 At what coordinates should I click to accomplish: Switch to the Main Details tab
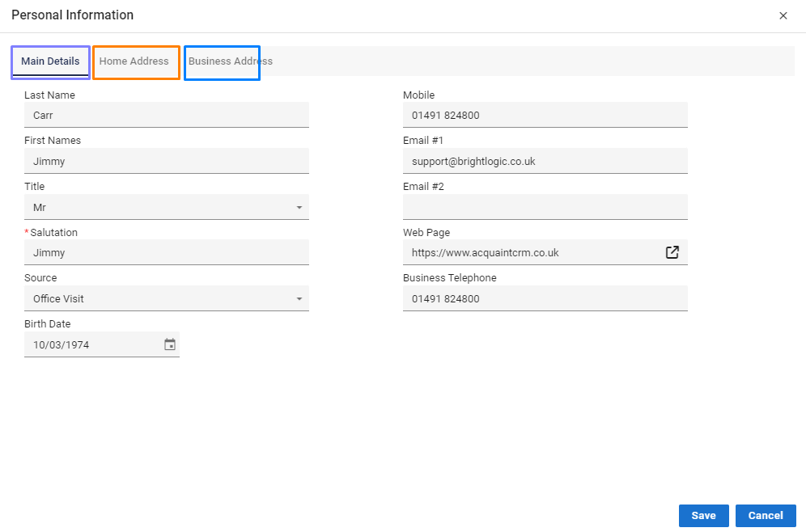pos(50,62)
